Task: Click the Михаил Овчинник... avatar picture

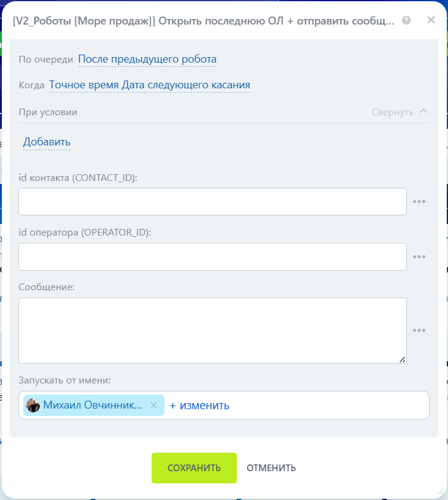Action: 33,406
